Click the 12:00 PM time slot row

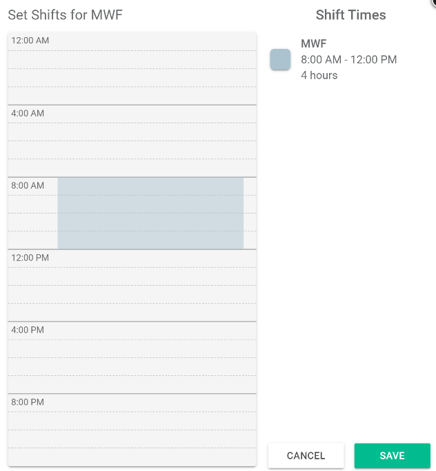point(132,258)
